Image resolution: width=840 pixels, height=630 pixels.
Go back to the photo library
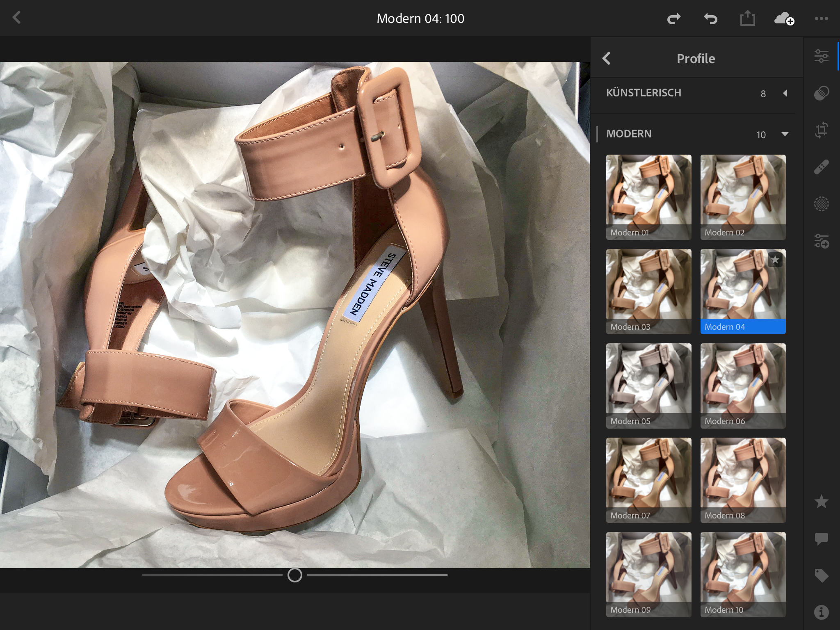tap(17, 18)
